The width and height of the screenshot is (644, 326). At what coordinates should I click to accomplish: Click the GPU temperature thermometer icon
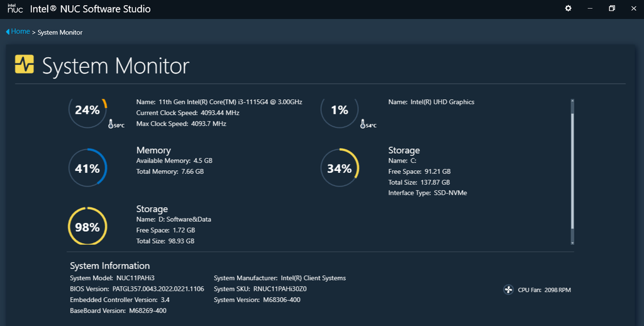(x=364, y=124)
